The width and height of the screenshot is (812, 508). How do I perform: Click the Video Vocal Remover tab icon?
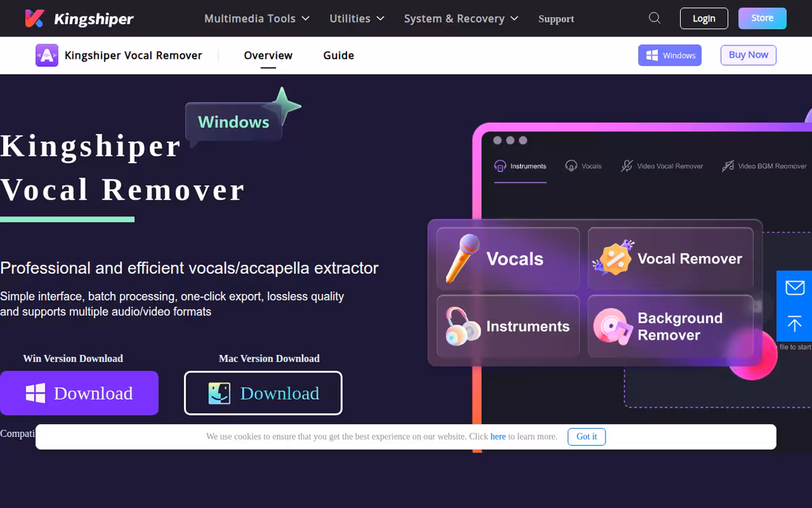[627, 166]
